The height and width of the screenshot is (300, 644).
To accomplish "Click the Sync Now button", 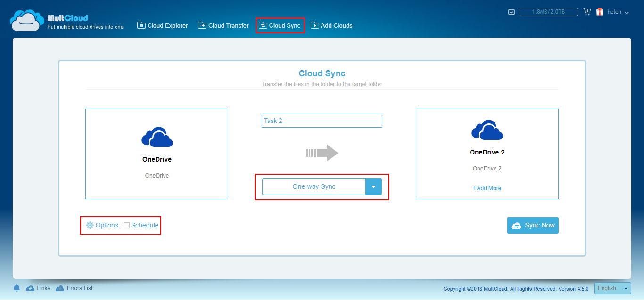I will 533,225.
